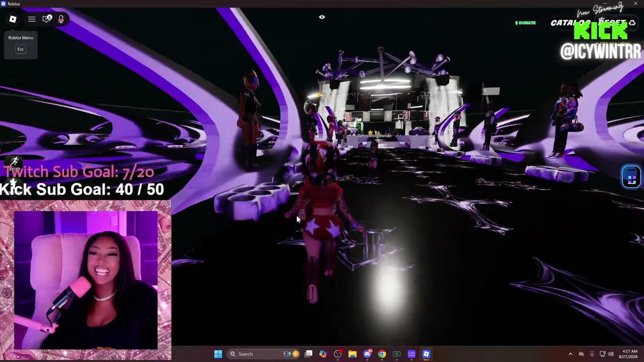Open Google Chrome from the taskbar
This screenshot has width=644, height=362.
click(382, 354)
